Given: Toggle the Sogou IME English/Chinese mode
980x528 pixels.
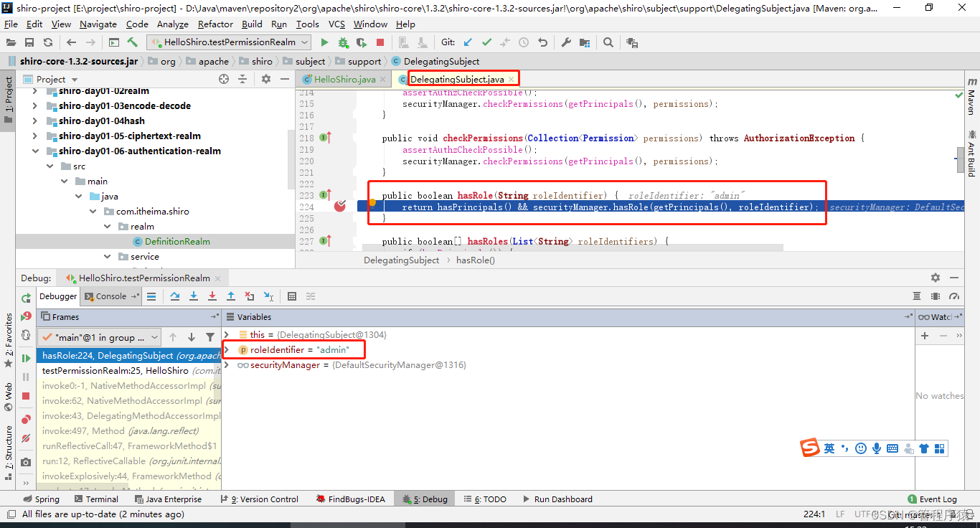Looking at the screenshot, I should tap(829, 448).
